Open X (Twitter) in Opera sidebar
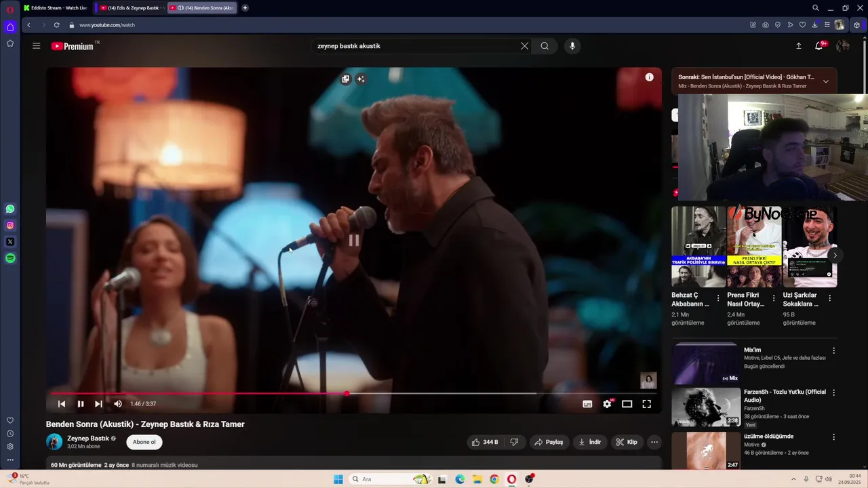 coord(10,242)
